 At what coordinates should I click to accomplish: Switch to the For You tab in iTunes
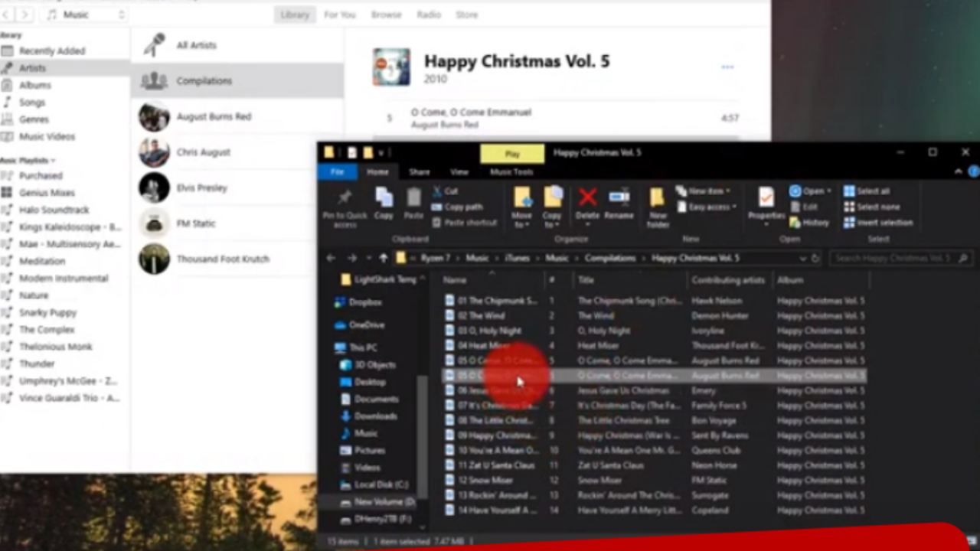[340, 15]
